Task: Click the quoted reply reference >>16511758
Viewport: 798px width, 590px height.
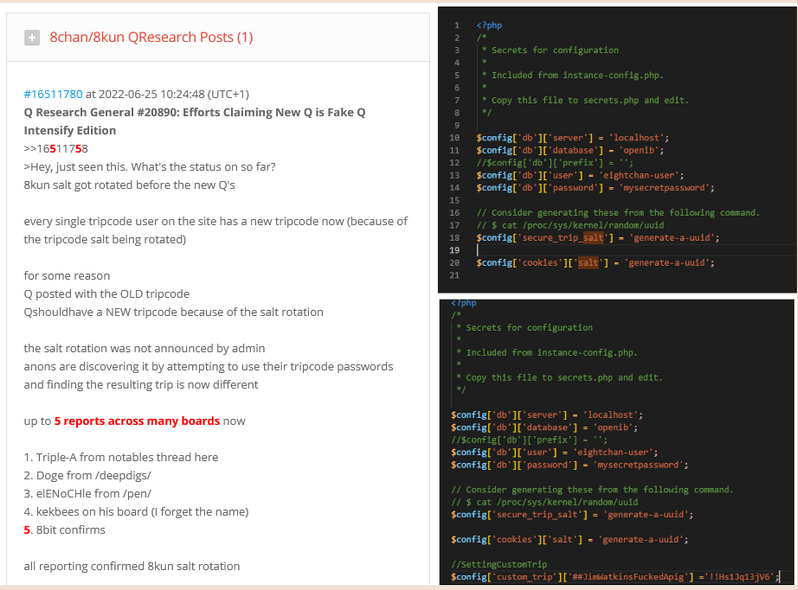Action: click(56, 149)
